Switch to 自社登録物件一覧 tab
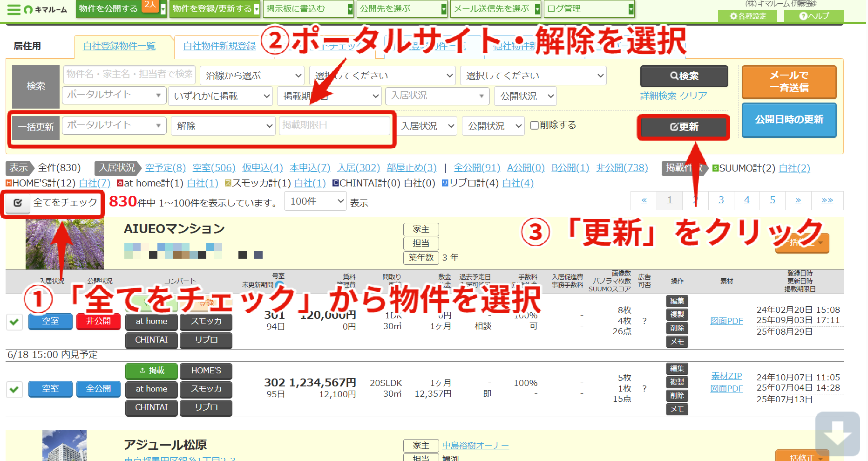 [119, 46]
